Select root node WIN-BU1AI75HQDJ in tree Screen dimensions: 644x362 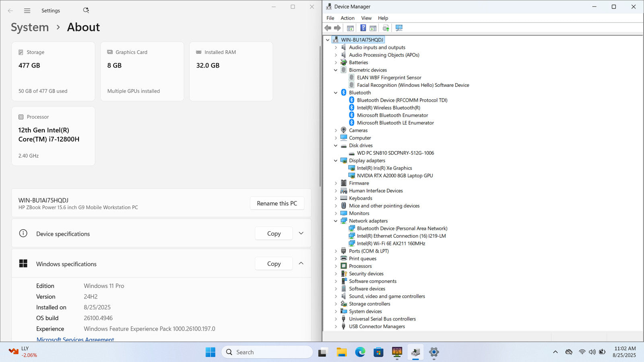[362, 40]
